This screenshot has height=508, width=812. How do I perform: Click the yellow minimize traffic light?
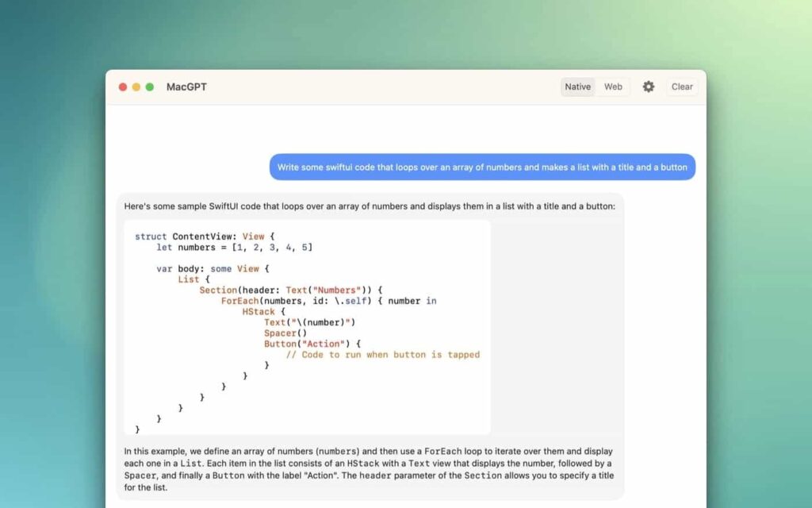136,87
